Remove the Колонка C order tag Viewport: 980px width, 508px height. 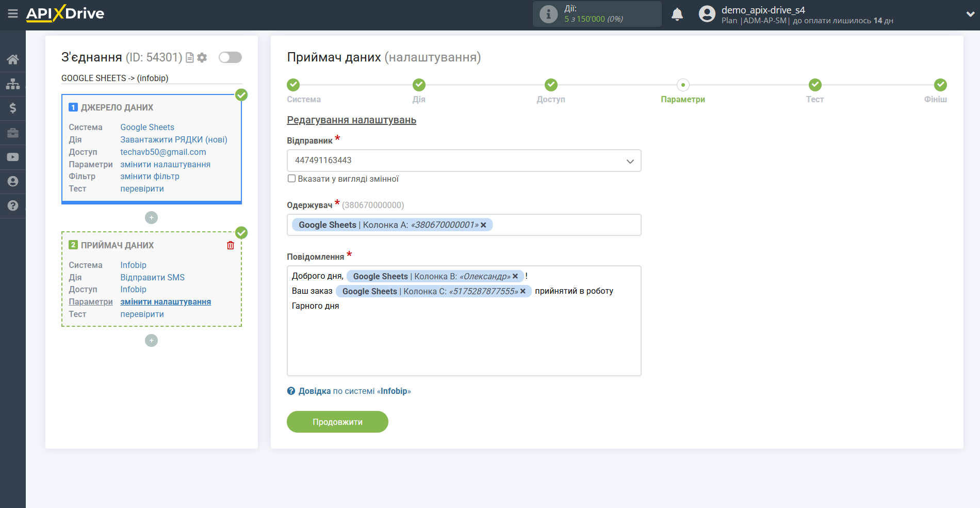pyautogui.click(x=522, y=291)
